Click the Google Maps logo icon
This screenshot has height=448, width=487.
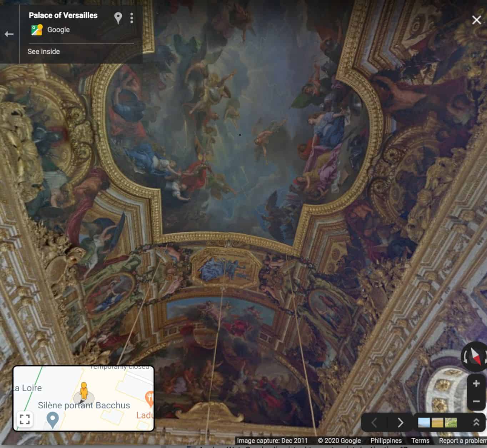pos(37,30)
